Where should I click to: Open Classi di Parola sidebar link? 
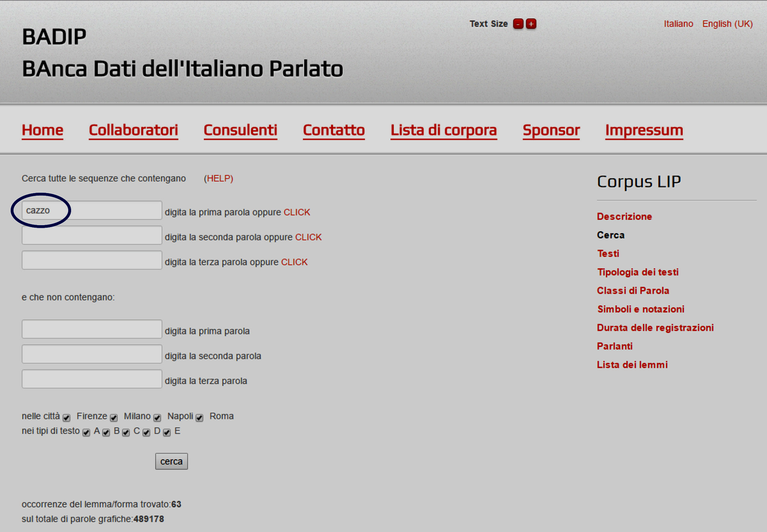pyautogui.click(x=632, y=291)
